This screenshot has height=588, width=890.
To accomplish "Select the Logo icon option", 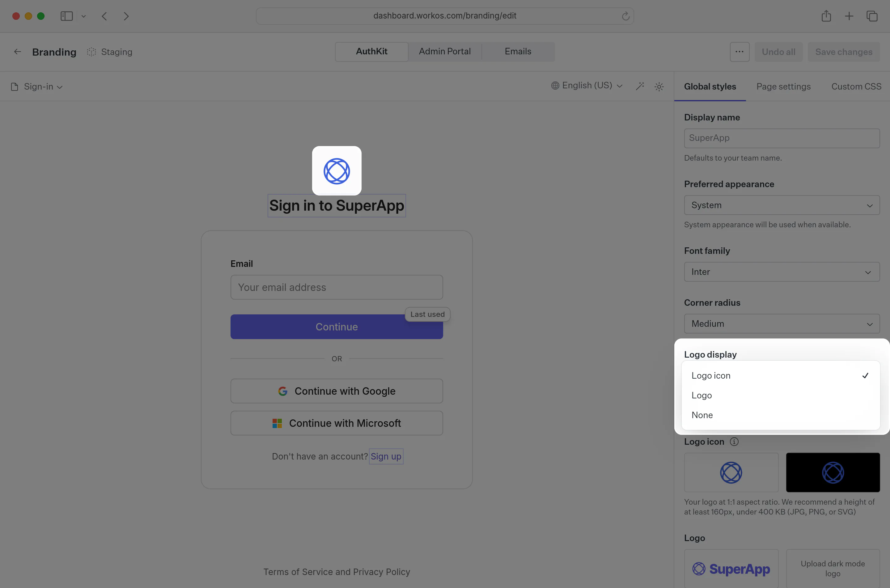I will 780,376.
